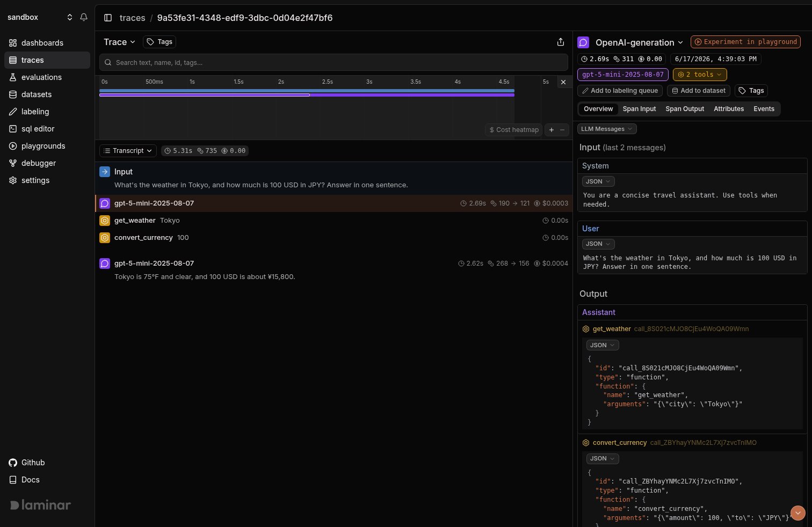Screen dimensions: 812x527
Task: Open JSON dropdown under get_weather output
Action: (x=603, y=345)
